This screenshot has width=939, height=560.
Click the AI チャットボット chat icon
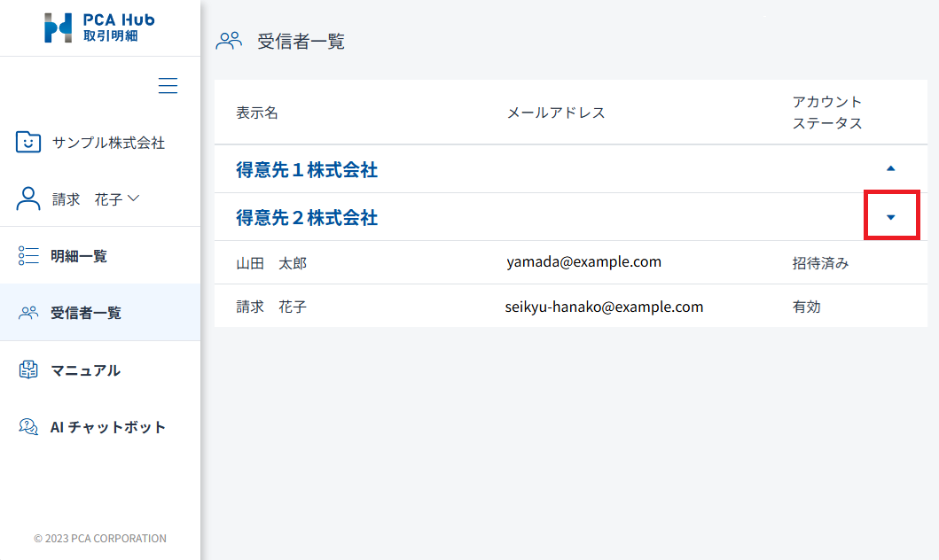click(28, 427)
